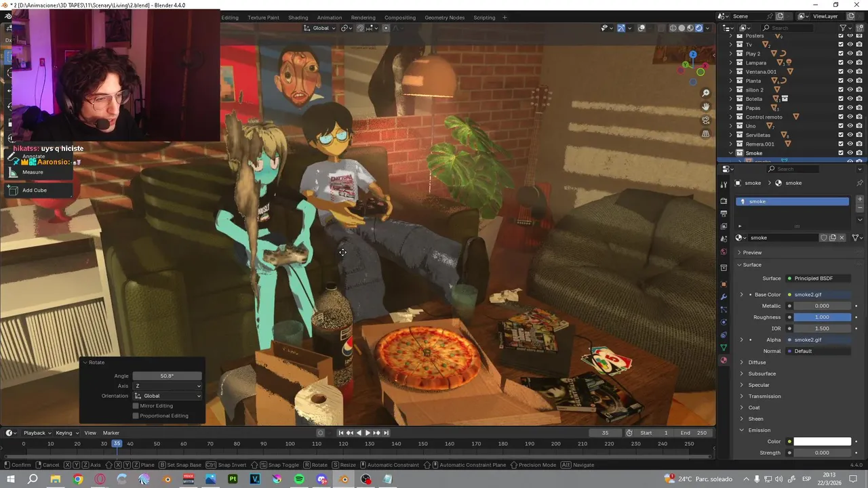This screenshot has width=868, height=488.
Task: Collapse the Smoke collection in outliner
Action: click(x=731, y=153)
